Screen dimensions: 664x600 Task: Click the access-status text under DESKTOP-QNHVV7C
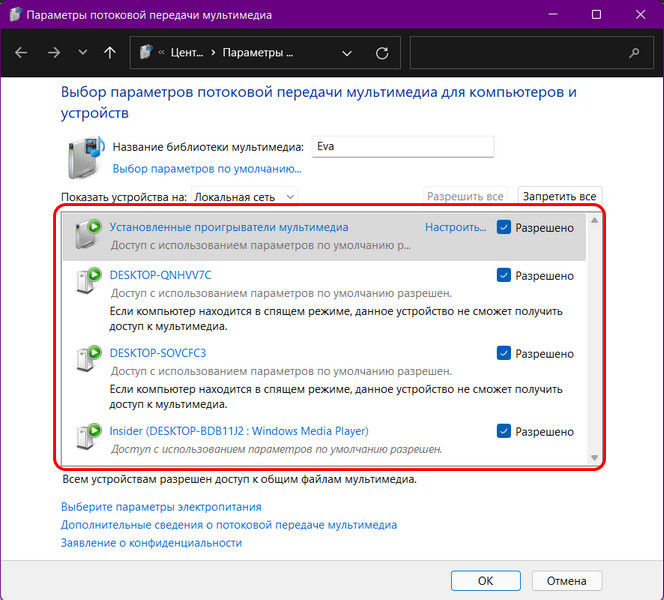(x=282, y=293)
